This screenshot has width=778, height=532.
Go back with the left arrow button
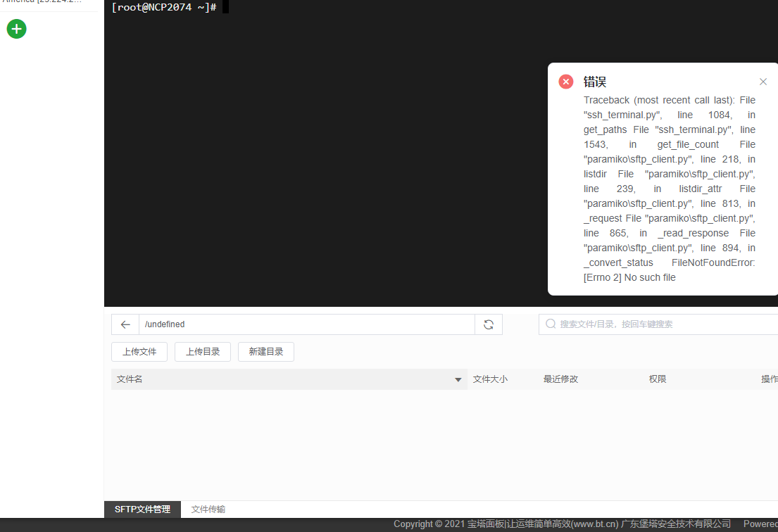pos(125,324)
